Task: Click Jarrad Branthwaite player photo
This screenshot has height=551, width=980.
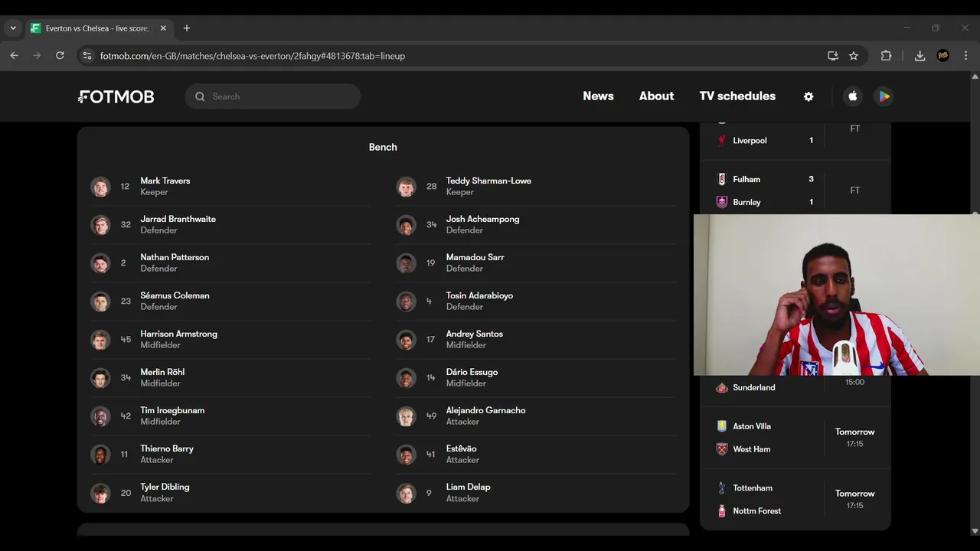Action: click(x=100, y=225)
